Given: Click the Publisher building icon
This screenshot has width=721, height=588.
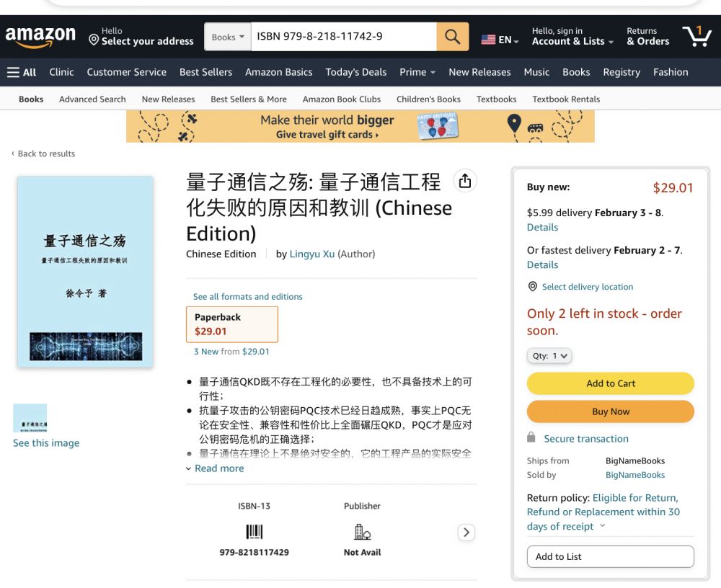Looking at the screenshot, I should (363, 532).
